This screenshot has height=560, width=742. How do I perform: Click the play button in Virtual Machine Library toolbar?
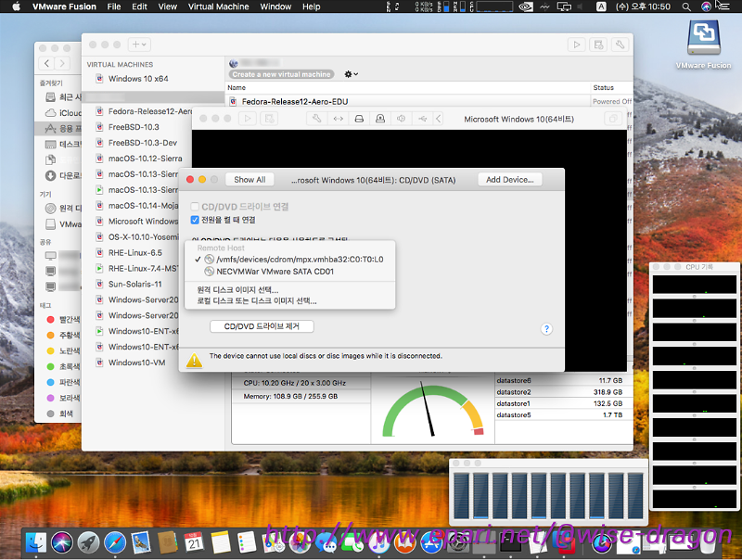[x=576, y=45]
